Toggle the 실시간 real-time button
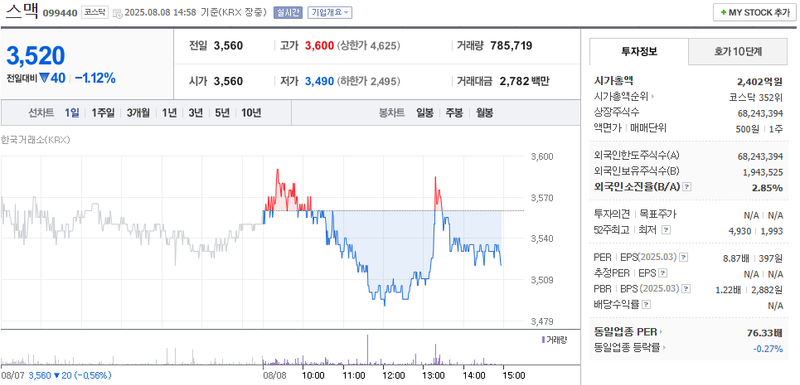 tap(288, 13)
